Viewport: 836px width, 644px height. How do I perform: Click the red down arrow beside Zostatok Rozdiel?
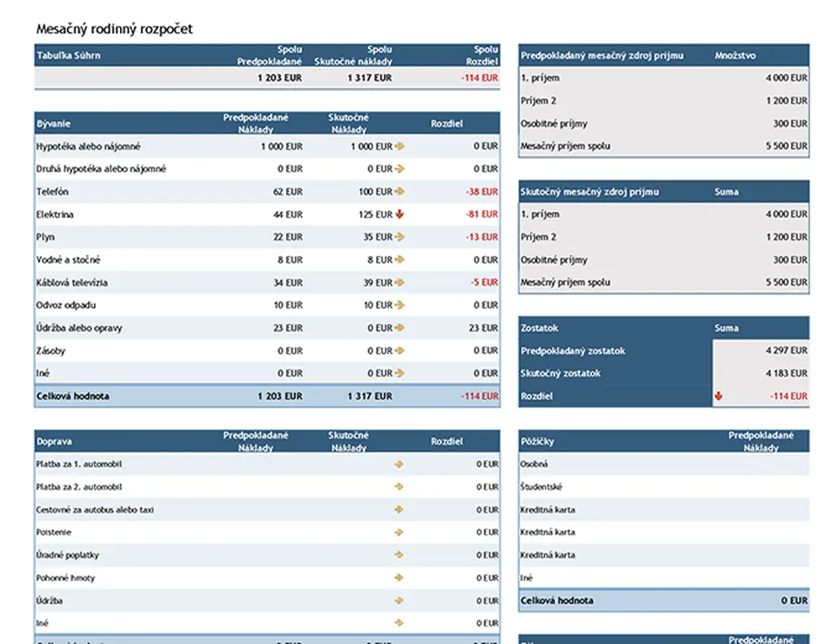718,396
